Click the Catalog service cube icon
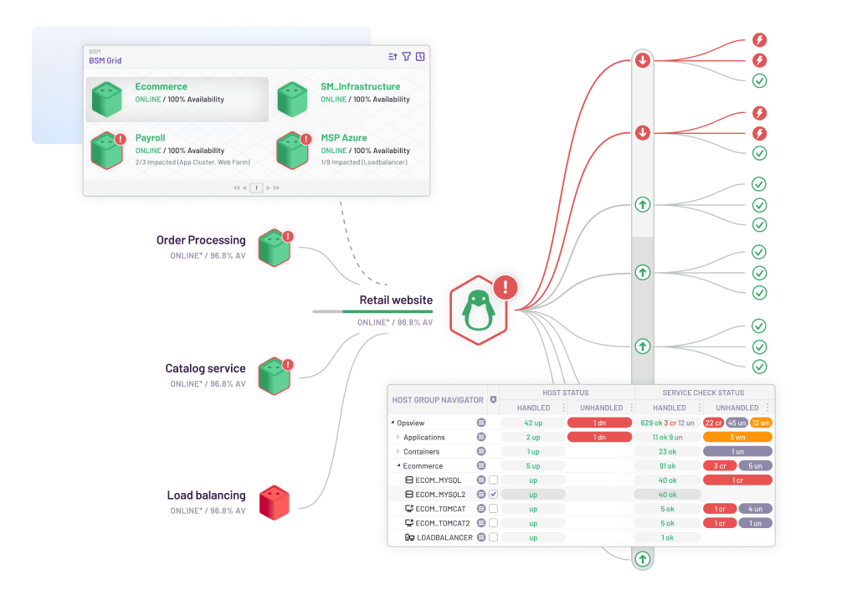857x616 pixels. pos(274,376)
